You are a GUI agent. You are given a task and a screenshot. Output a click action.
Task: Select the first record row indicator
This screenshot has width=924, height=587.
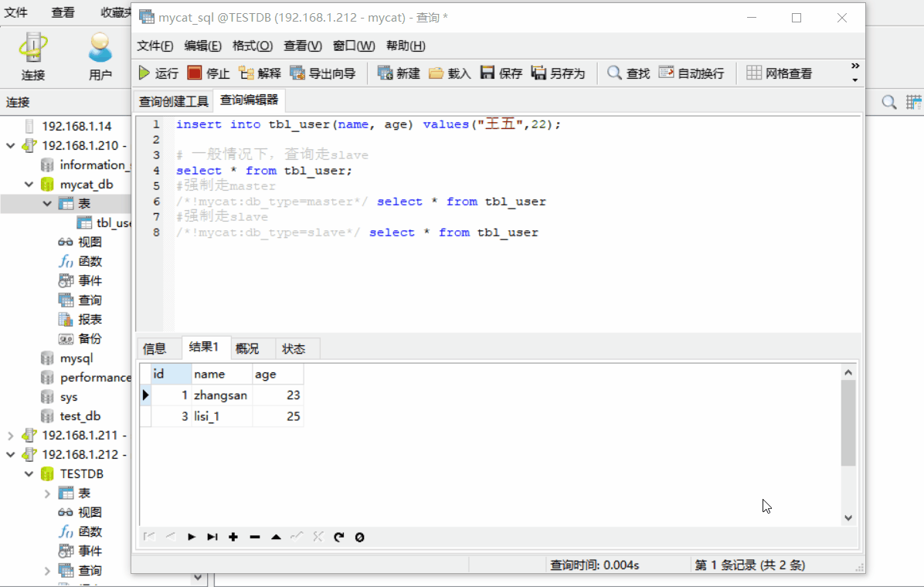pyautogui.click(x=145, y=395)
